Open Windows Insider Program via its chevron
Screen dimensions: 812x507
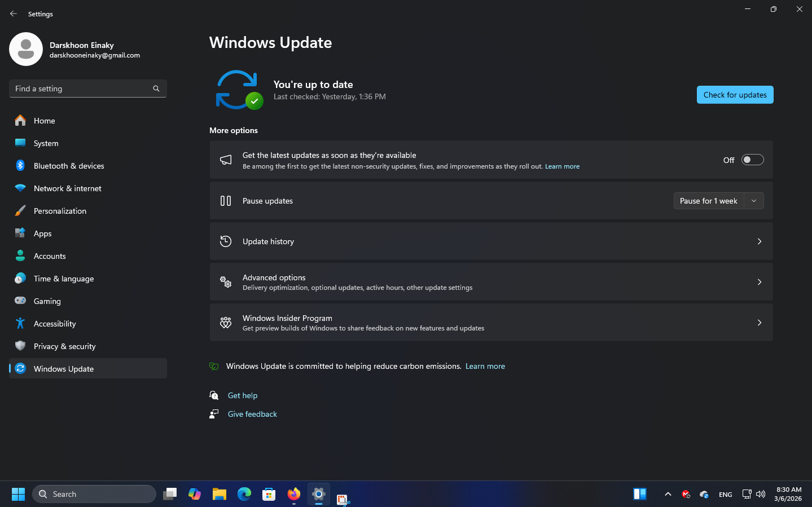click(x=760, y=323)
